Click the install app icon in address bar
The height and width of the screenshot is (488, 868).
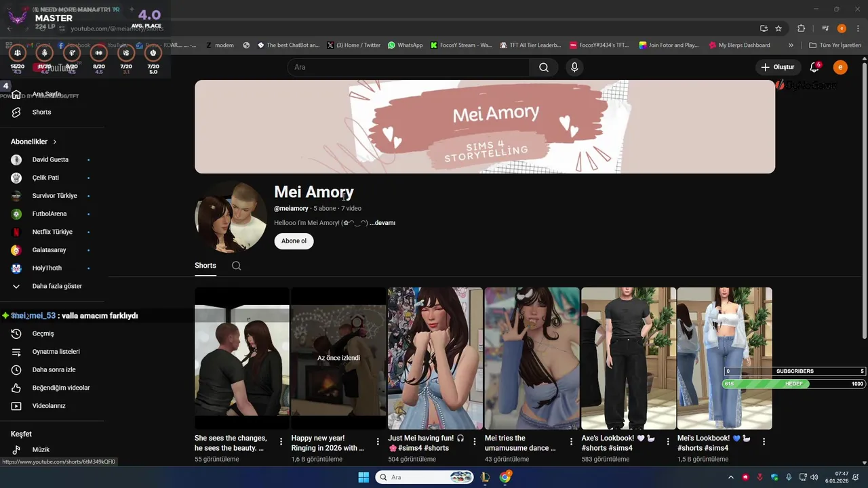tap(764, 28)
